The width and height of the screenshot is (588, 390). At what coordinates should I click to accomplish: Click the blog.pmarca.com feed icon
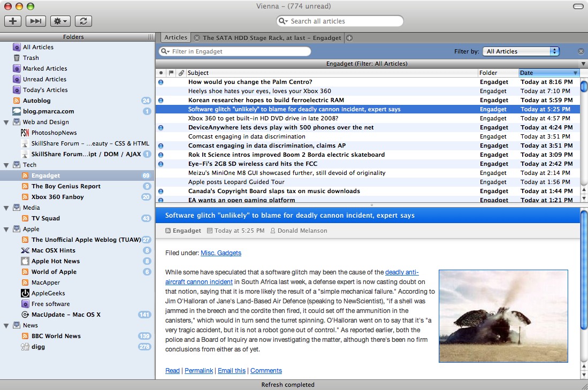pyautogui.click(x=17, y=111)
